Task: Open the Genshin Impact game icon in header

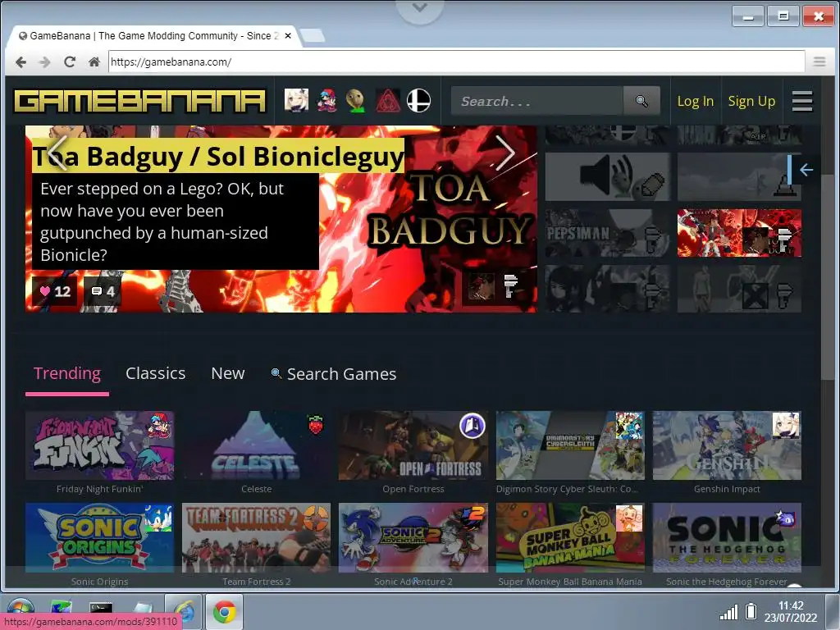Action: coord(296,100)
